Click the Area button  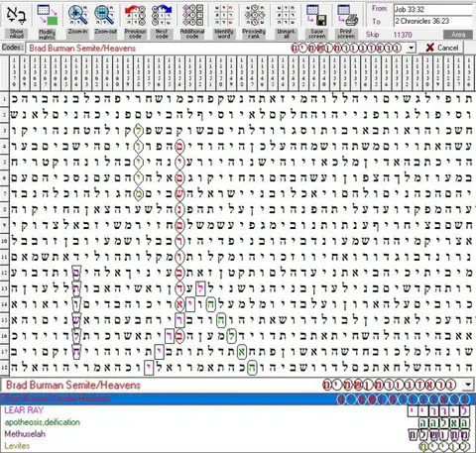(458, 35)
